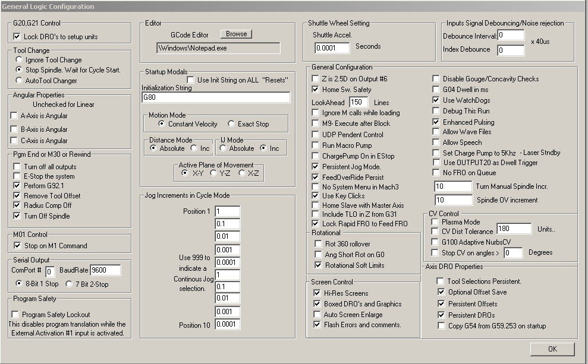Screen dimensions: 588x364
Task: Select Absolute Distance Mode
Action: pyautogui.click(x=153, y=148)
